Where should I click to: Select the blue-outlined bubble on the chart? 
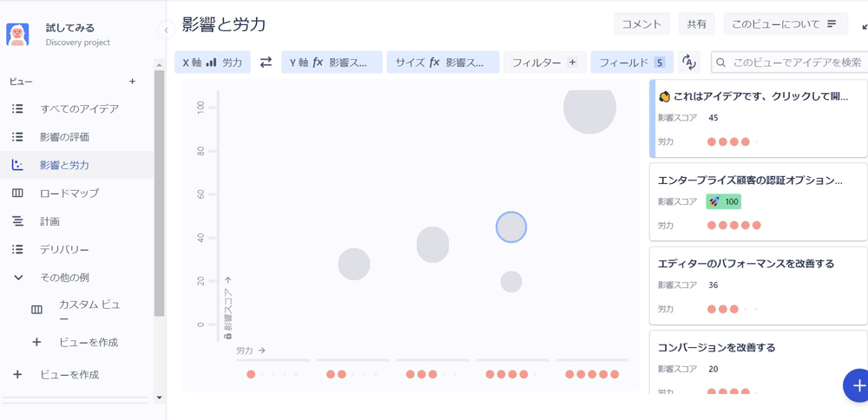click(511, 227)
